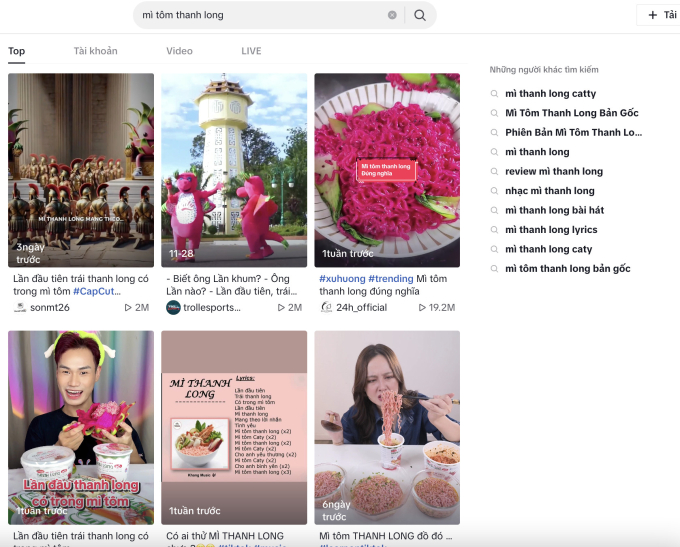
Task: Select suggestion 'nhạc mì thanh long'
Action: pos(549,191)
